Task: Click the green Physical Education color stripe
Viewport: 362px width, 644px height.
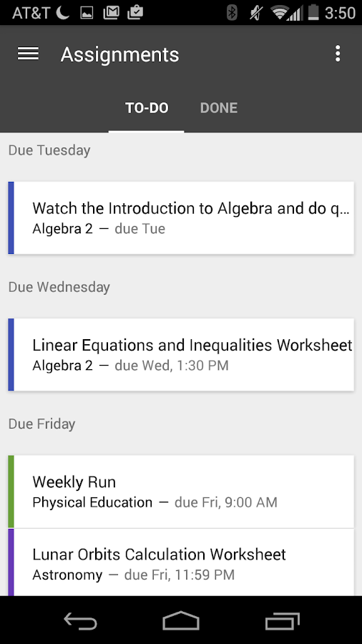Action: click(11, 491)
